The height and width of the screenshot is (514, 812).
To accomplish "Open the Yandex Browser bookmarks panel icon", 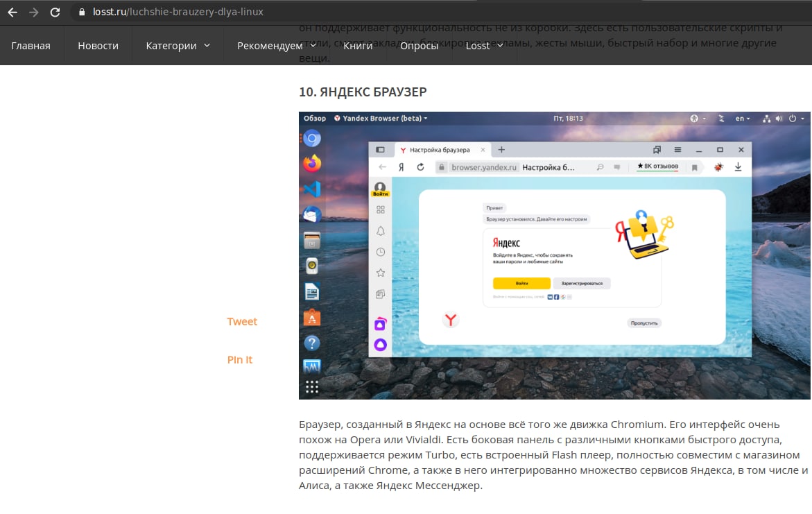I will [657, 150].
